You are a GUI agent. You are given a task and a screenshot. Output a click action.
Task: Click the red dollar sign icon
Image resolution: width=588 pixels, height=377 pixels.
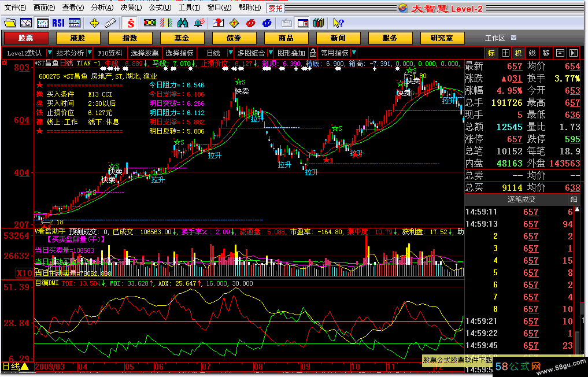coord(131,23)
